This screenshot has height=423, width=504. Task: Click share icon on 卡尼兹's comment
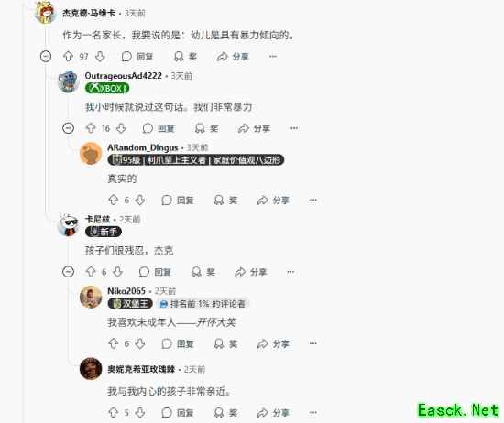coord(240,272)
